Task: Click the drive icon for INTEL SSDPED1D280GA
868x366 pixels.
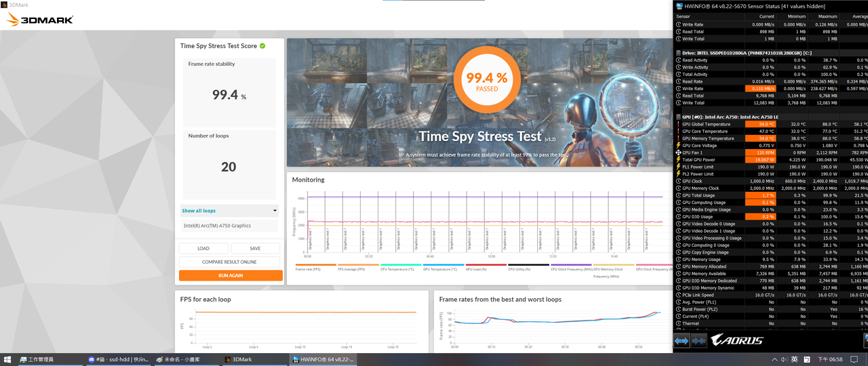Action: (679, 52)
